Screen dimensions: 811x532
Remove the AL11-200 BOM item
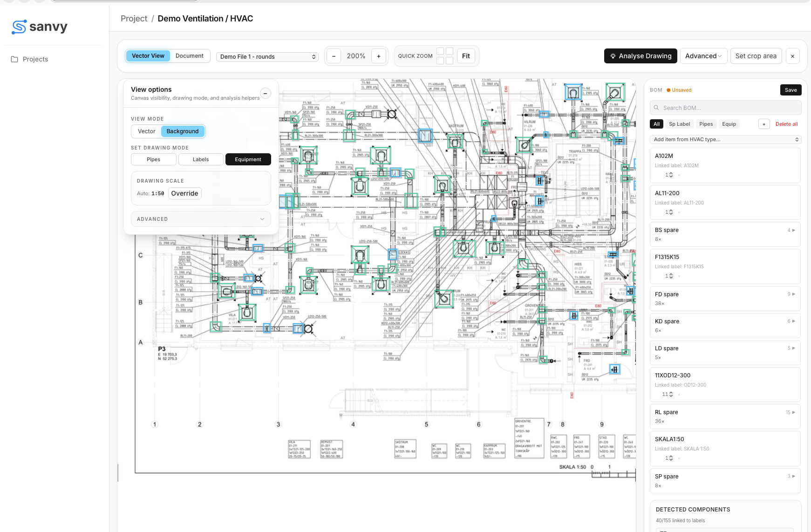click(x=679, y=212)
